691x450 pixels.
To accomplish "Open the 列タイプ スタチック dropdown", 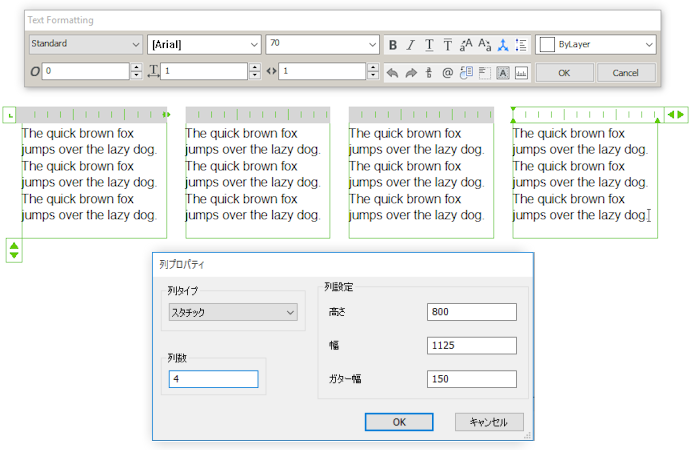I will coord(233,312).
